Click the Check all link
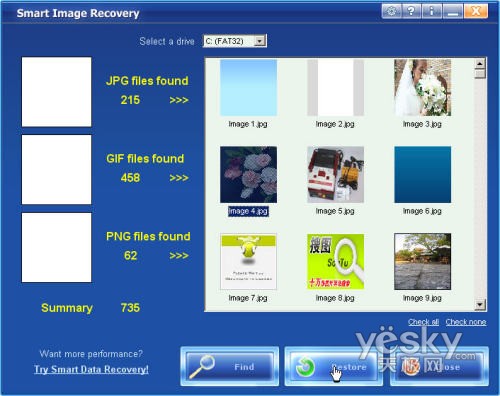Viewport: 500px width, 396px height. pyautogui.click(x=423, y=322)
